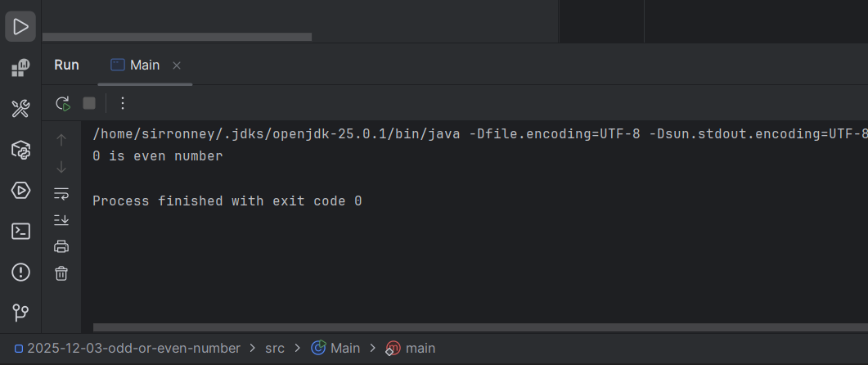Show the Problems tool window
This screenshot has width=868, height=365.
pos(20,272)
